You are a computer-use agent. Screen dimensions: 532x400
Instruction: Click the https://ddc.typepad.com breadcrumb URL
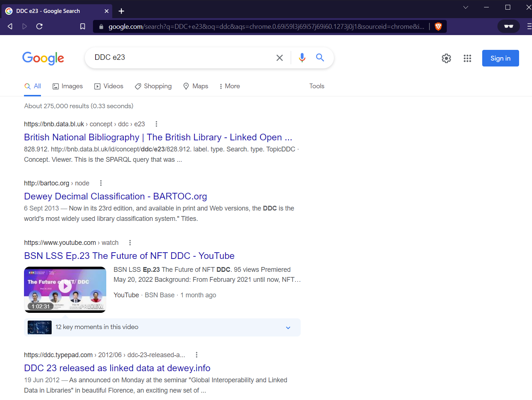58,355
